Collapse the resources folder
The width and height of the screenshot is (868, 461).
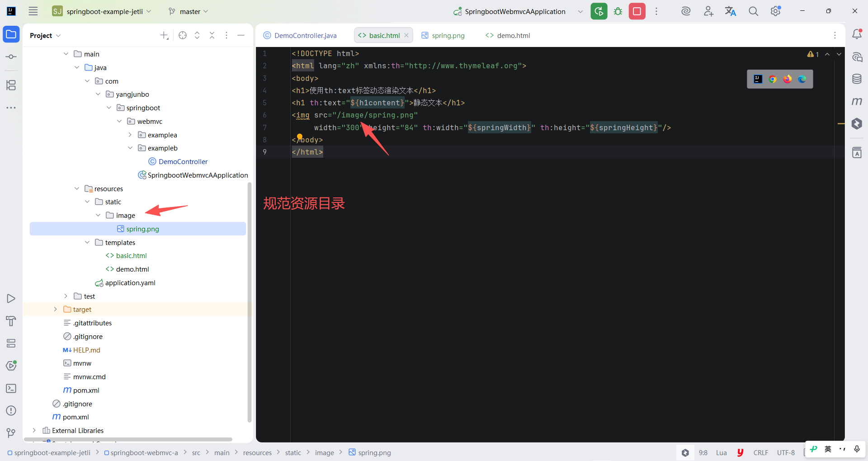pos(77,188)
